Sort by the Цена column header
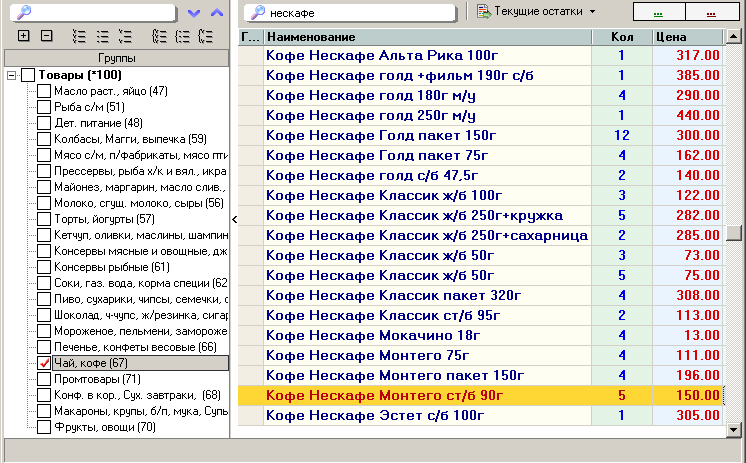Image resolution: width=746 pixels, height=463 pixels. tap(687, 37)
